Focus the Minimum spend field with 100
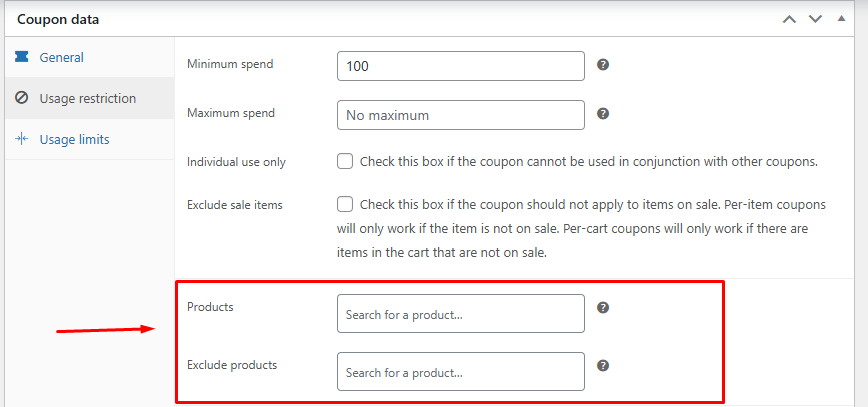The image size is (868, 407). pyautogui.click(x=461, y=66)
